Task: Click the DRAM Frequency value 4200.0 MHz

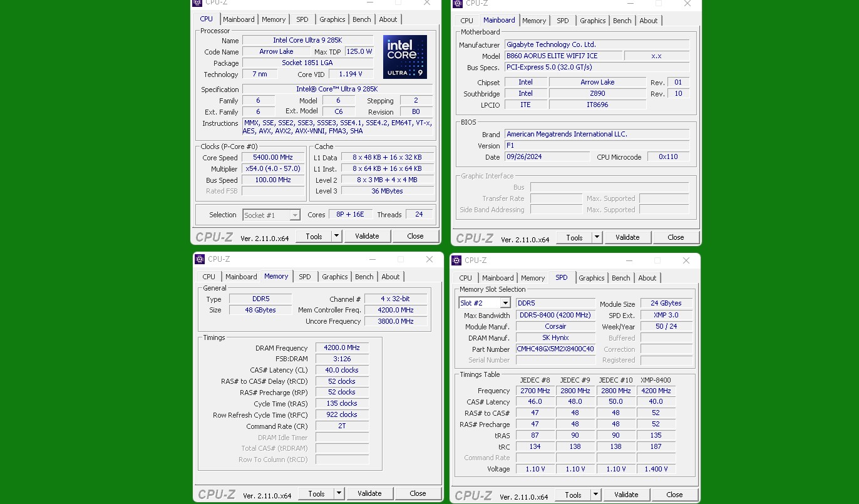Action: [x=342, y=348]
